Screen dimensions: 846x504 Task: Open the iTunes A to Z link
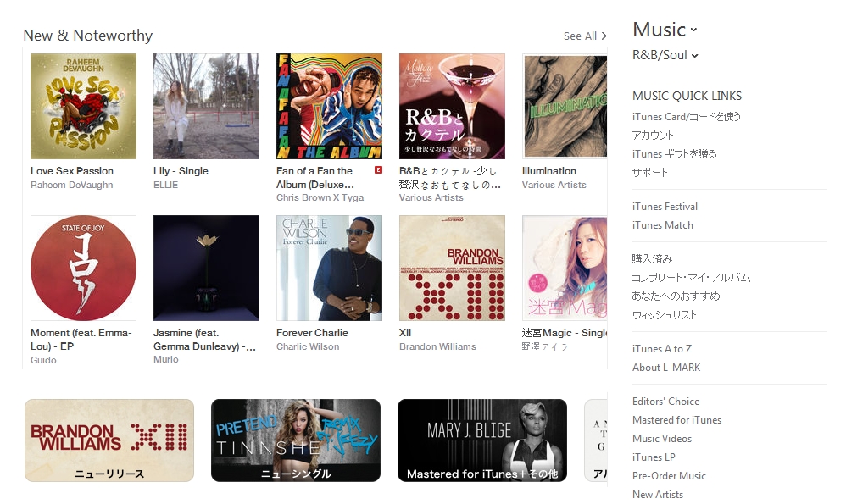pyautogui.click(x=662, y=349)
